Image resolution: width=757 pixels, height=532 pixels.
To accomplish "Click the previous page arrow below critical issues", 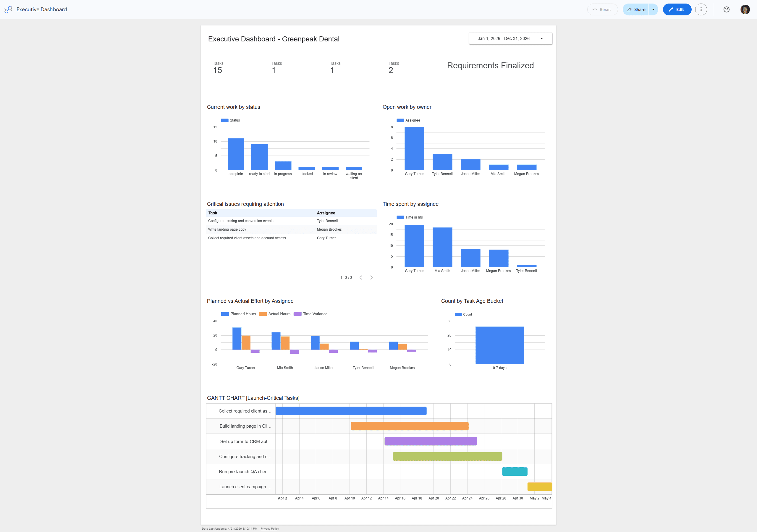I will [361, 277].
